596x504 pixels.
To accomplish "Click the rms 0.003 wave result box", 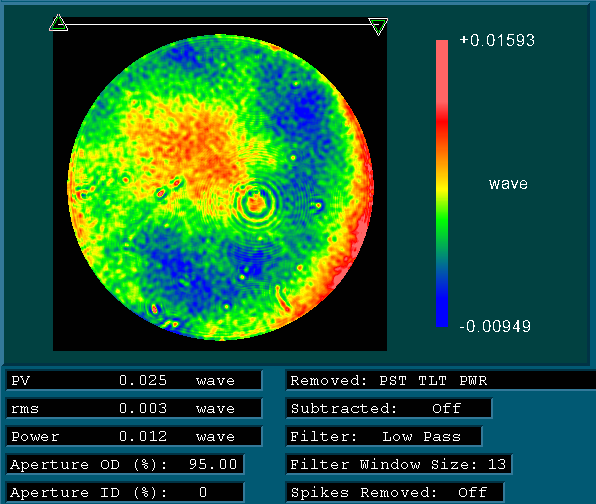I will pos(134,408).
